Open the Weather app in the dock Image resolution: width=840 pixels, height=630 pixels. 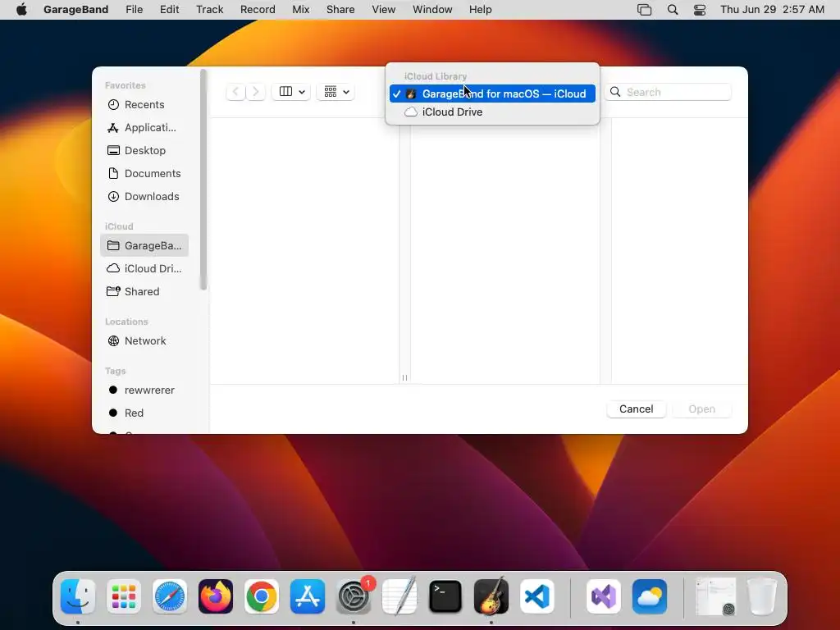pos(650,596)
